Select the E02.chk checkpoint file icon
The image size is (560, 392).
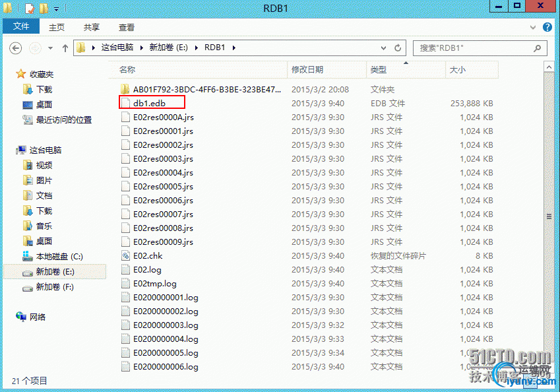point(125,255)
